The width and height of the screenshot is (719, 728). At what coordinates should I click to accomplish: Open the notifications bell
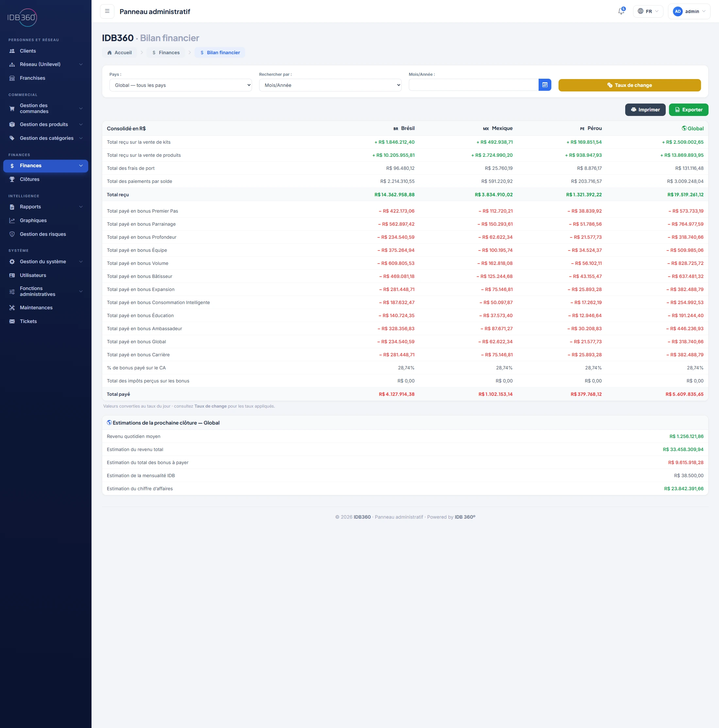point(621,11)
